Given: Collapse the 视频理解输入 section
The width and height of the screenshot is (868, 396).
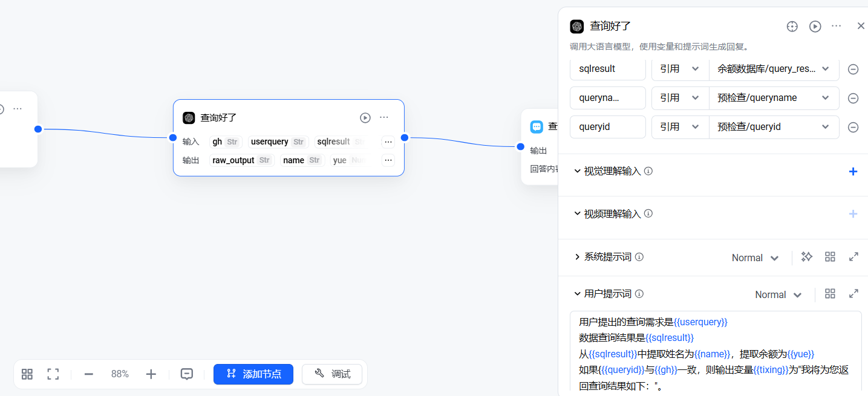Looking at the screenshot, I should [x=577, y=213].
